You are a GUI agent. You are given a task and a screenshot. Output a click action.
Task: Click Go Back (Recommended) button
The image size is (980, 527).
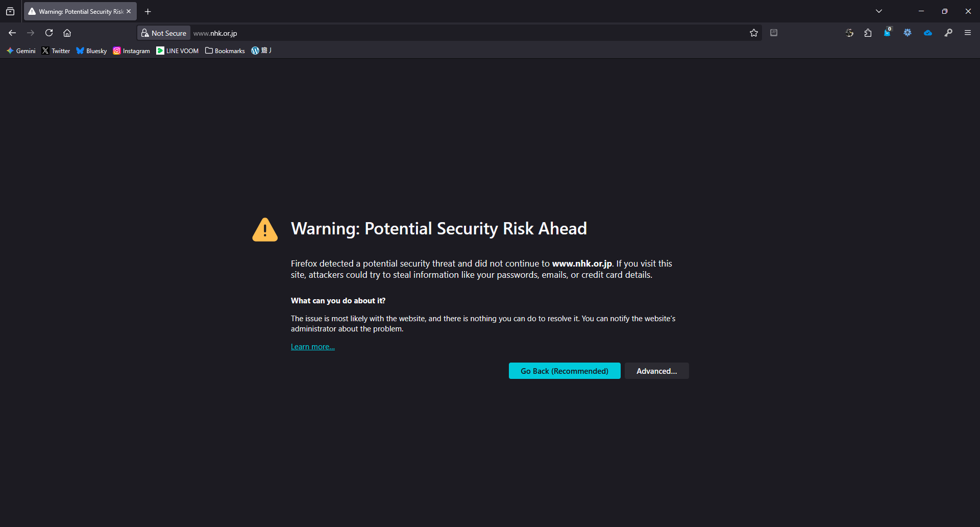pos(565,371)
